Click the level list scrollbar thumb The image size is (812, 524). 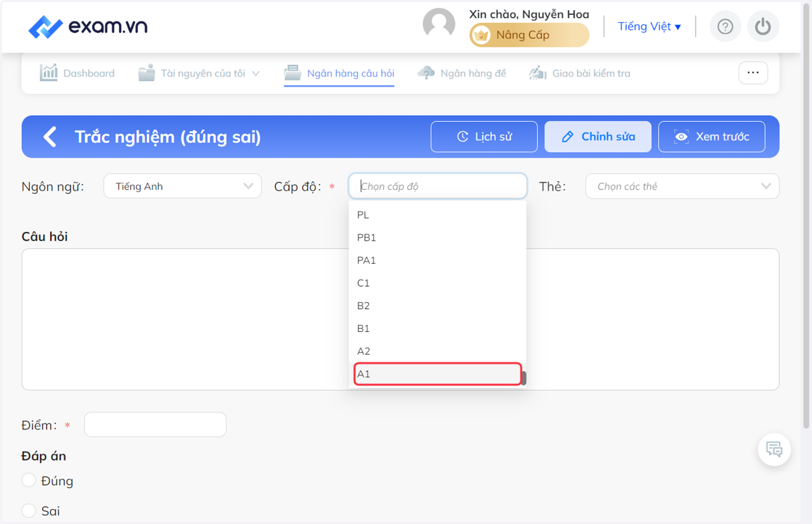524,378
